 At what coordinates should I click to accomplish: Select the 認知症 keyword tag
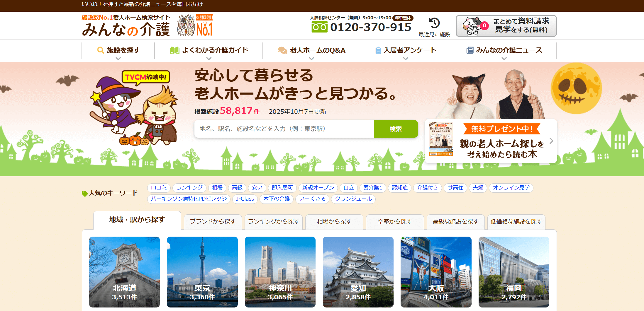(x=399, y=188)
